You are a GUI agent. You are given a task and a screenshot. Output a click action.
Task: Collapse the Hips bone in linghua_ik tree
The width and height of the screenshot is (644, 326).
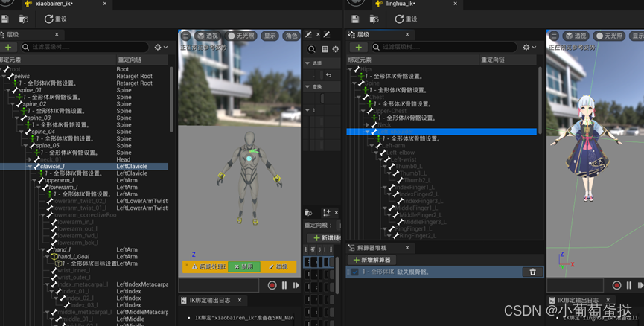coord(351,69)
